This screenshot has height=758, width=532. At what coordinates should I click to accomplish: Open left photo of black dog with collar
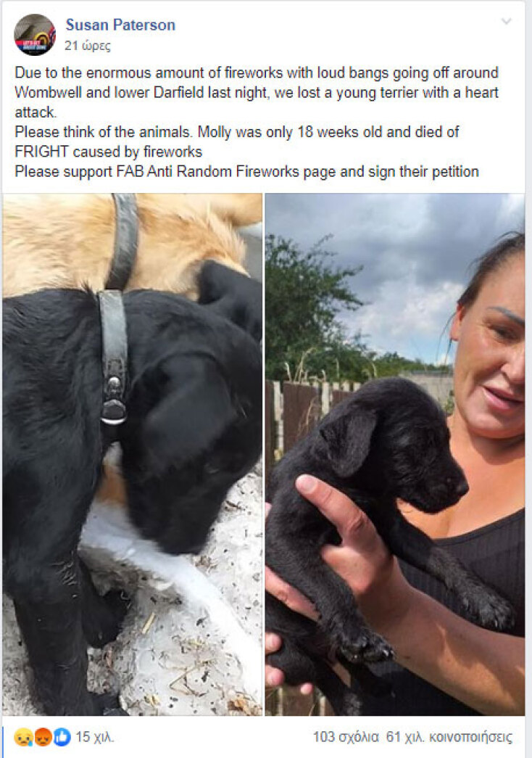tap(133, 454)
